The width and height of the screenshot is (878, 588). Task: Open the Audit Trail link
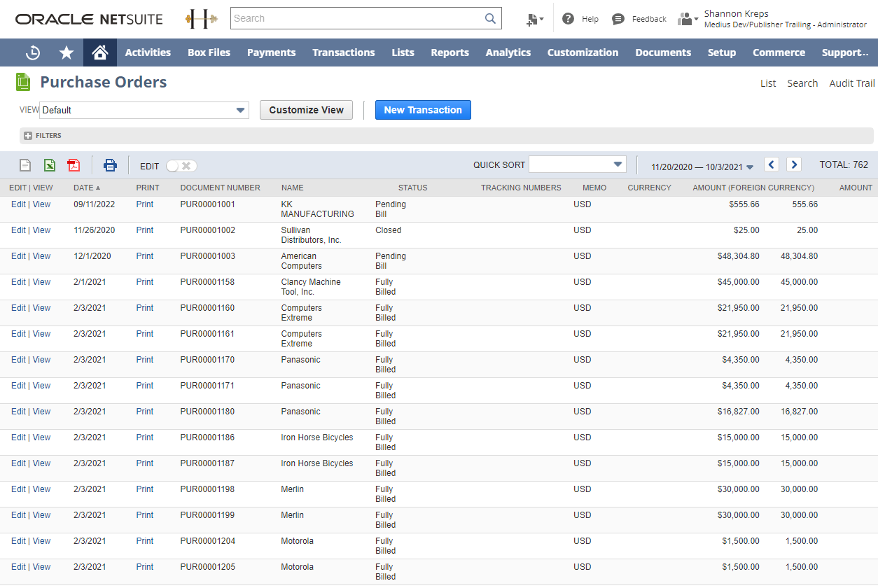(851, 83)
